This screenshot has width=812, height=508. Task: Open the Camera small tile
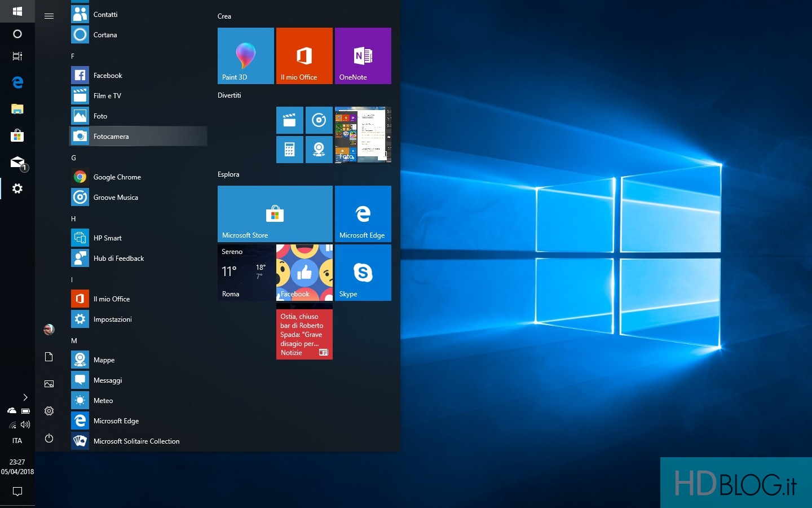coord(319,150)
